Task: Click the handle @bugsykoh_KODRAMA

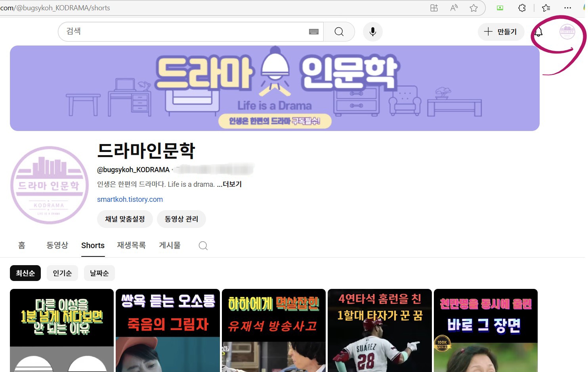Action: coord(133,170)
